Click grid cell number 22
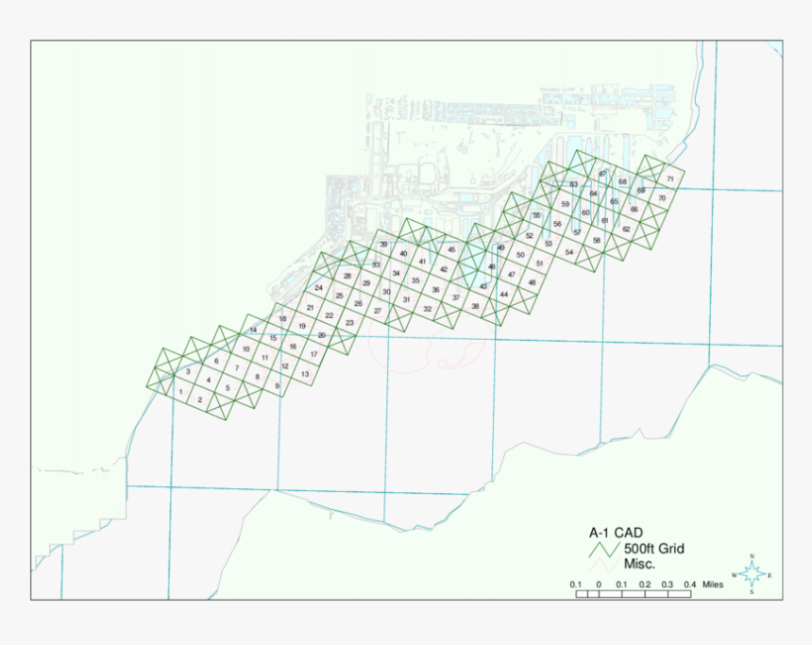 (x=330, y=315)
